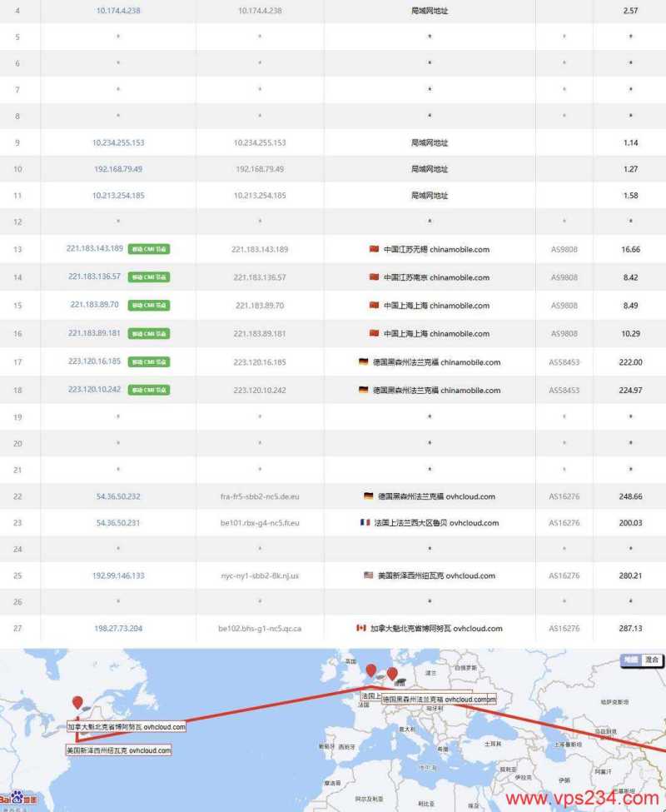Click the Germany flag beside Frankfurt chinamobile.com

pos(363,361)
